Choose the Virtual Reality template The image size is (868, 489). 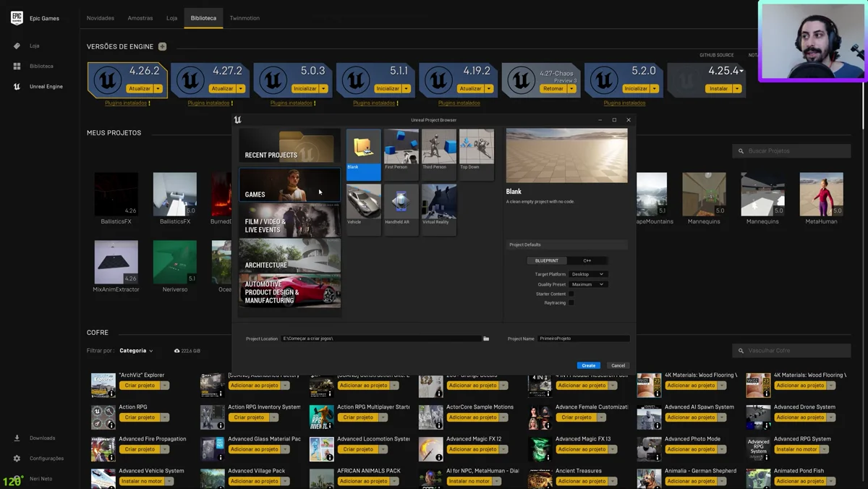[x=438, y=209]
